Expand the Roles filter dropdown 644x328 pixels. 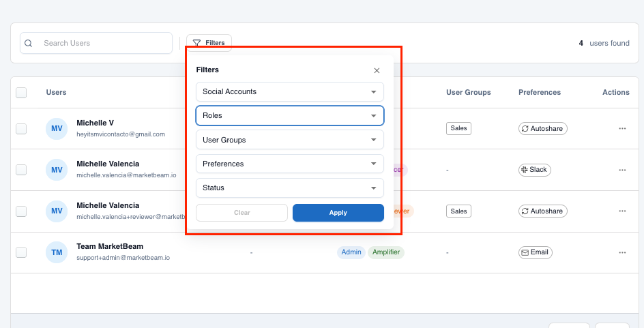pos(290,115)
